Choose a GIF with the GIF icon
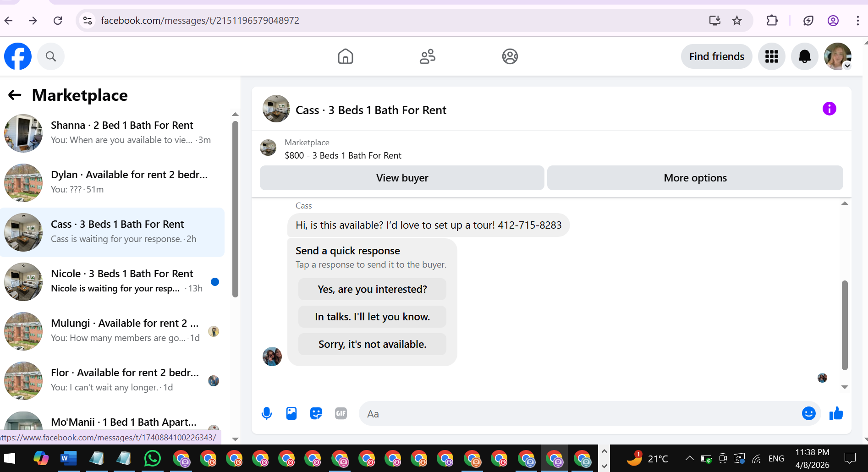Viewport: 868px width, 472px height. pos(341,414)
